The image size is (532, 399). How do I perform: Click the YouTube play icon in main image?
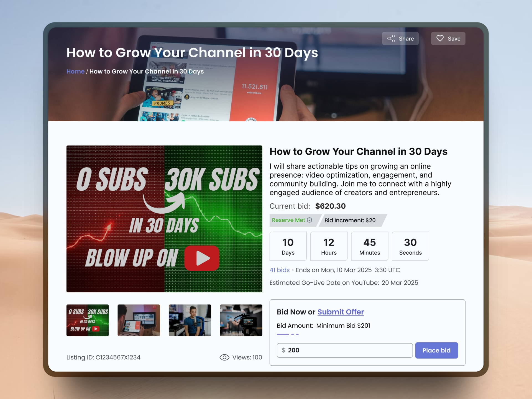[x=202, y=258]
